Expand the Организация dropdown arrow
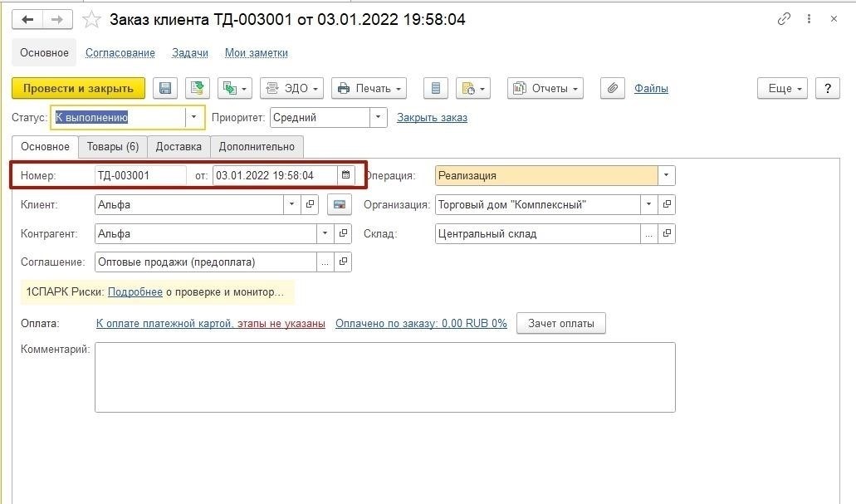The width and height of the screenshot is (856, 504). 648,205
